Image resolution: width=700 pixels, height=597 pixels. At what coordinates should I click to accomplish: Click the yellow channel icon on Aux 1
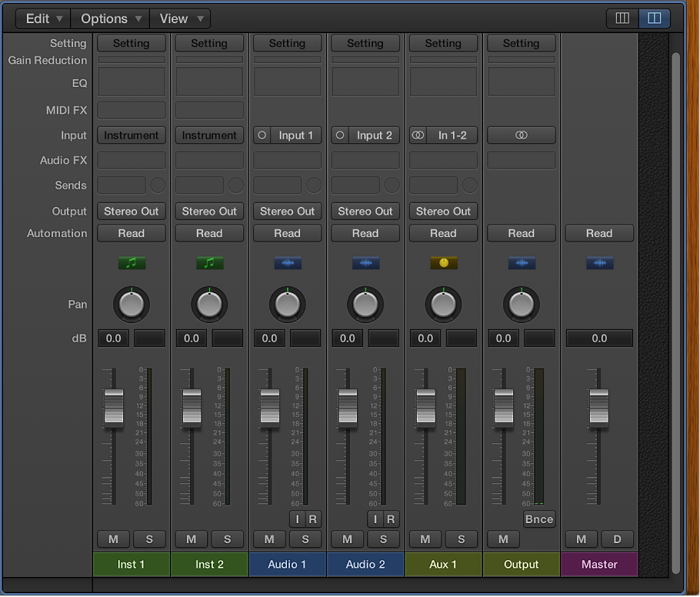pyautogui.click(x=443, y=262)
